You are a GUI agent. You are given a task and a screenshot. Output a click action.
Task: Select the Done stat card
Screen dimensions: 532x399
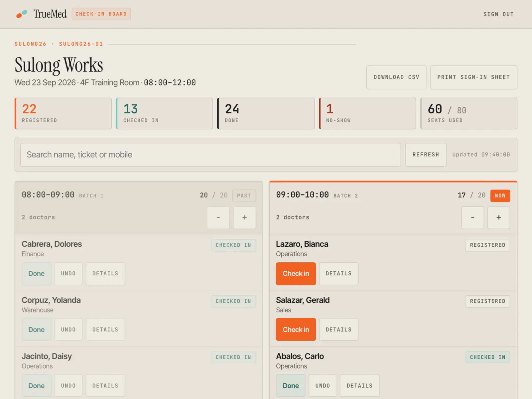click(266, 113)
